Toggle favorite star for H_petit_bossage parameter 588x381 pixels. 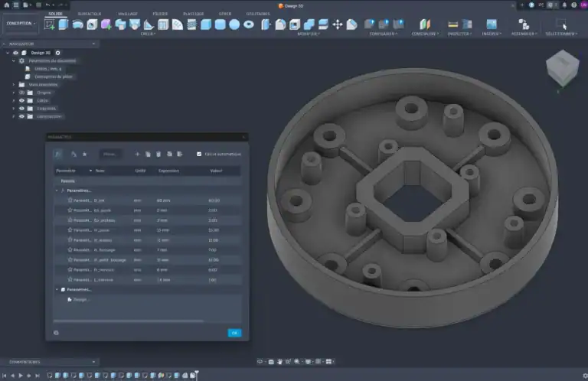click(x=70, y=259)
